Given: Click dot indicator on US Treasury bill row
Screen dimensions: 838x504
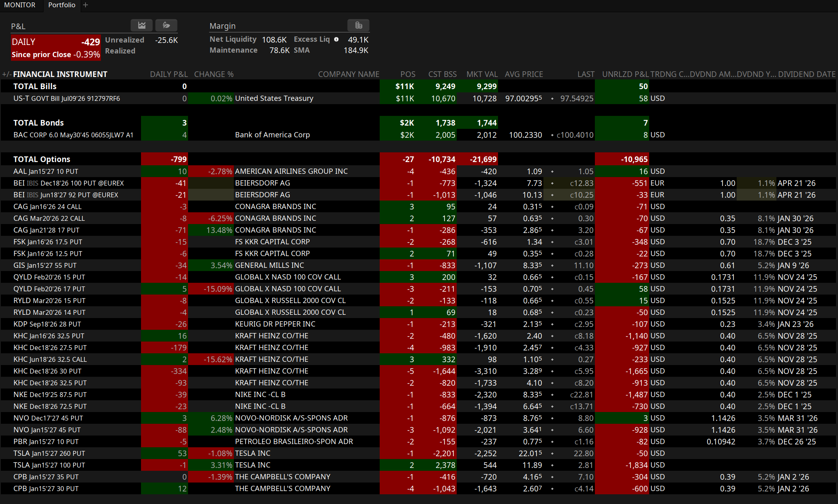Looking at the screenshot, I should [552, 98].
